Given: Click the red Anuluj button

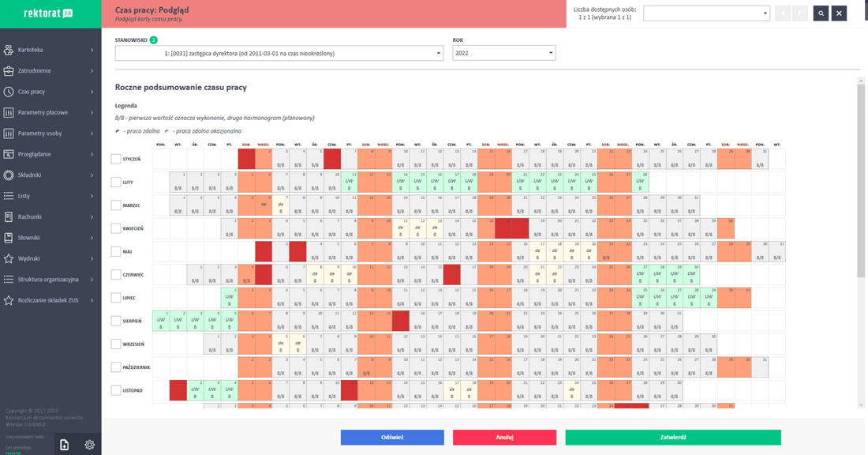Looking at the screenshot, I should pyautogui.click(x=504, y=438).
